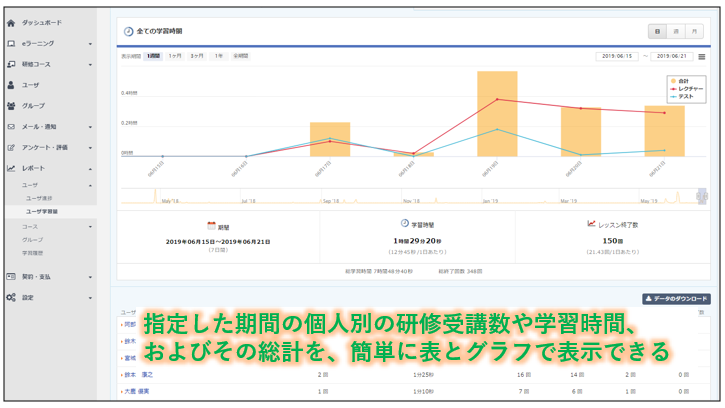
Task: Switch chart view to 週 (weekly)
Action: coord(676,32)
